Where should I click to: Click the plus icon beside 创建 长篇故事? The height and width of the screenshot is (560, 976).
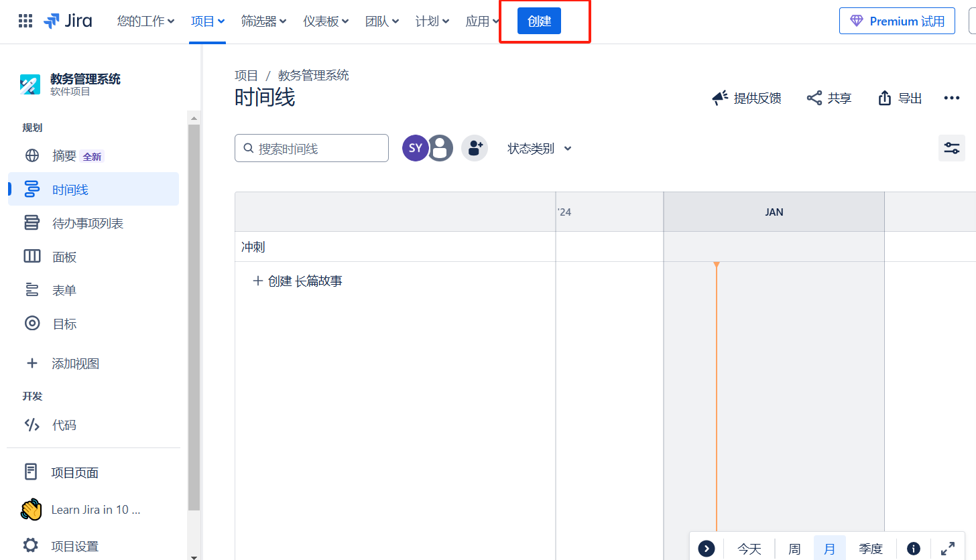[257, 281]
